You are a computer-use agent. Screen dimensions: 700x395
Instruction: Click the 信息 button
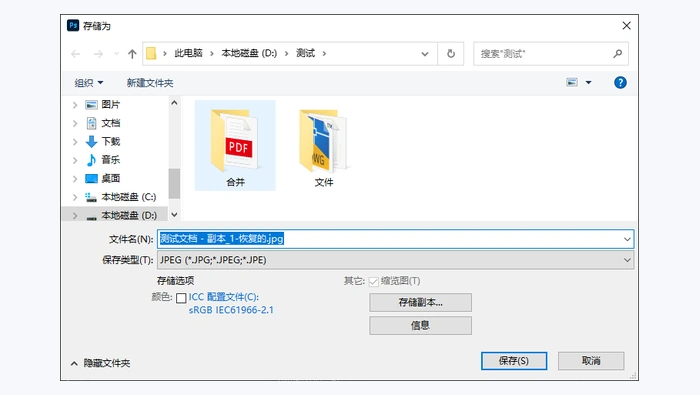pos(420,325)
